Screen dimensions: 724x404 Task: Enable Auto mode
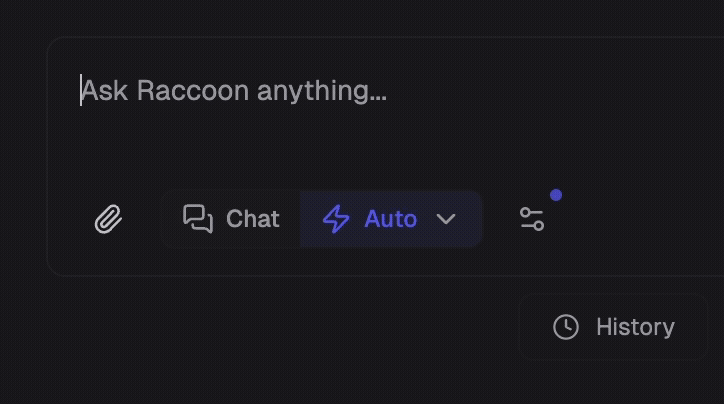click(370, 219)
